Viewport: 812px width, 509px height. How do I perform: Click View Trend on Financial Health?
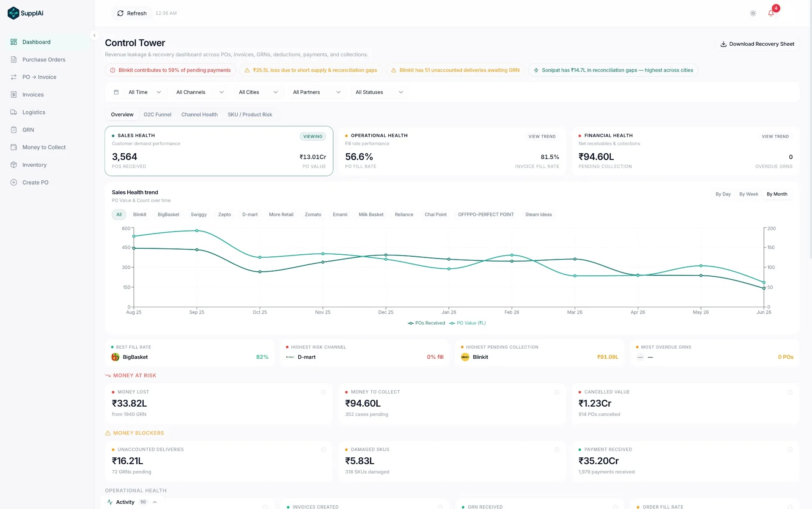pos(775,136)
